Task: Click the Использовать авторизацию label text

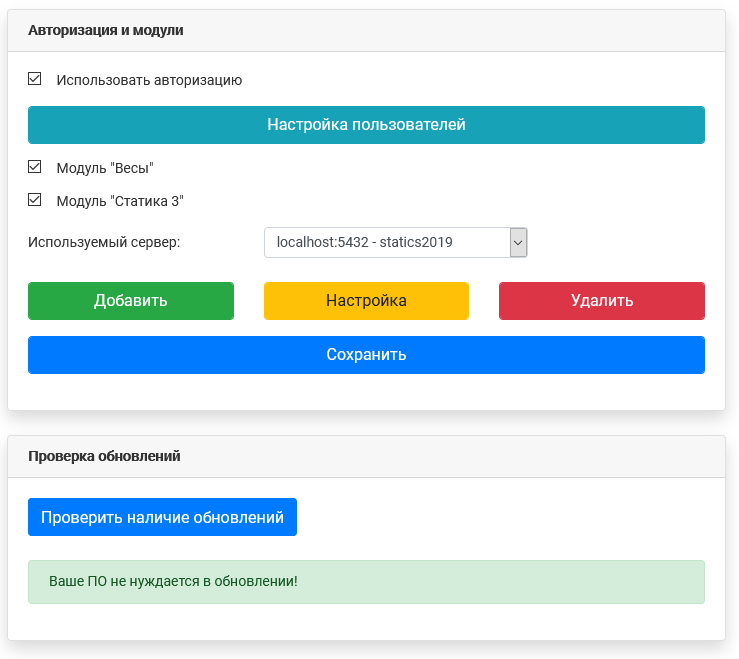Action: 149,80
